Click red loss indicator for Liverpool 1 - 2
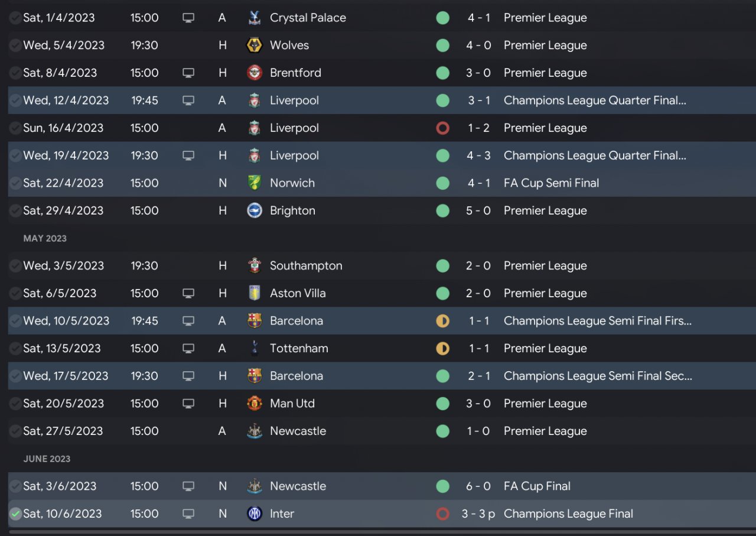The image size is (756, 536). [x=442, y=128]
